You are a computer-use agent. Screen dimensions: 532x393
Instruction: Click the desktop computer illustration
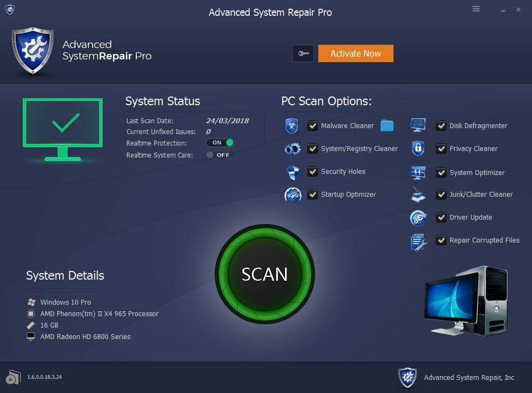[466, 301]
